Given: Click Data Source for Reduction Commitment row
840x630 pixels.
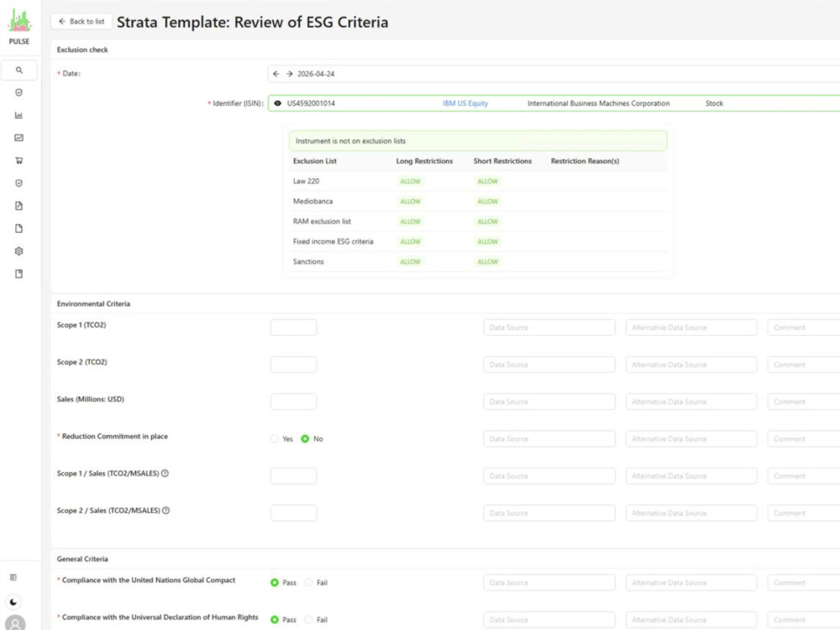Looking at the screenshot, I should [549, 438].
